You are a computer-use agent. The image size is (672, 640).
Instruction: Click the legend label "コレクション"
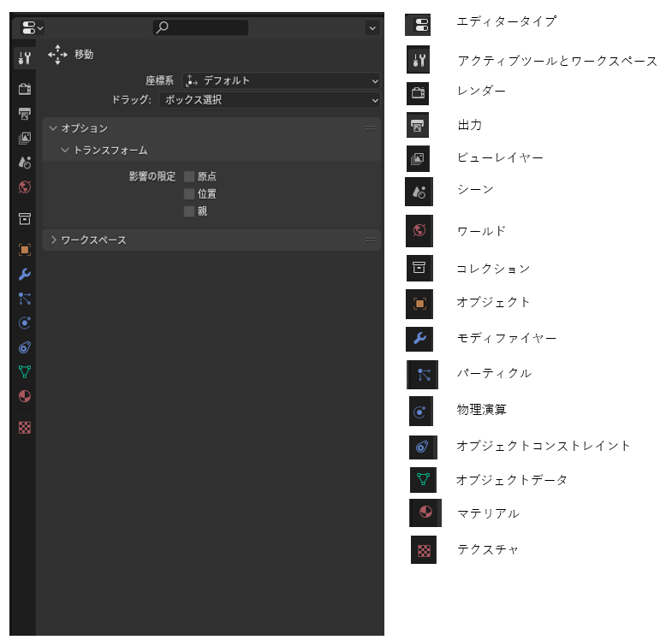[x=493, y=269]
